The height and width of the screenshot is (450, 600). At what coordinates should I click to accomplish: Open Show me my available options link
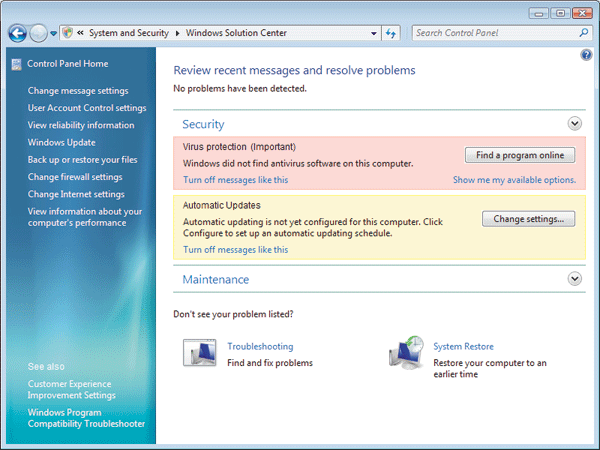click(514, 180)
